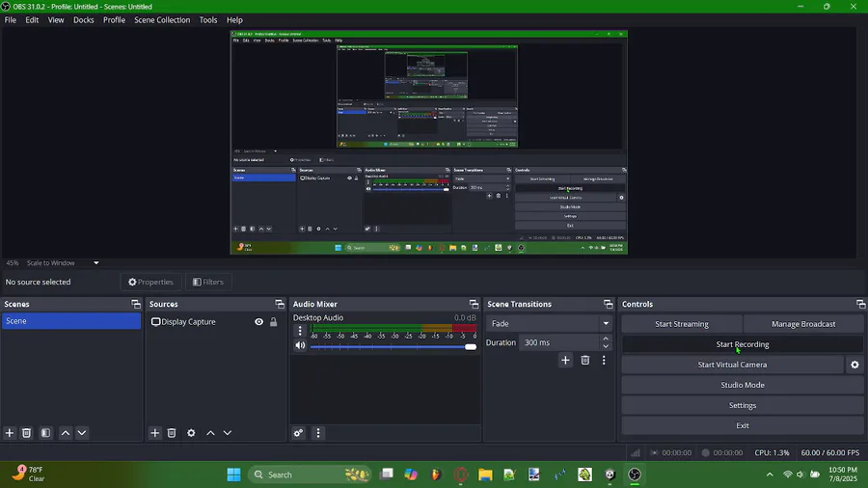This screenshot has width=868, height=488.
Task: Open advanced audio properties gears icon
Action: (x=298, y=433)
